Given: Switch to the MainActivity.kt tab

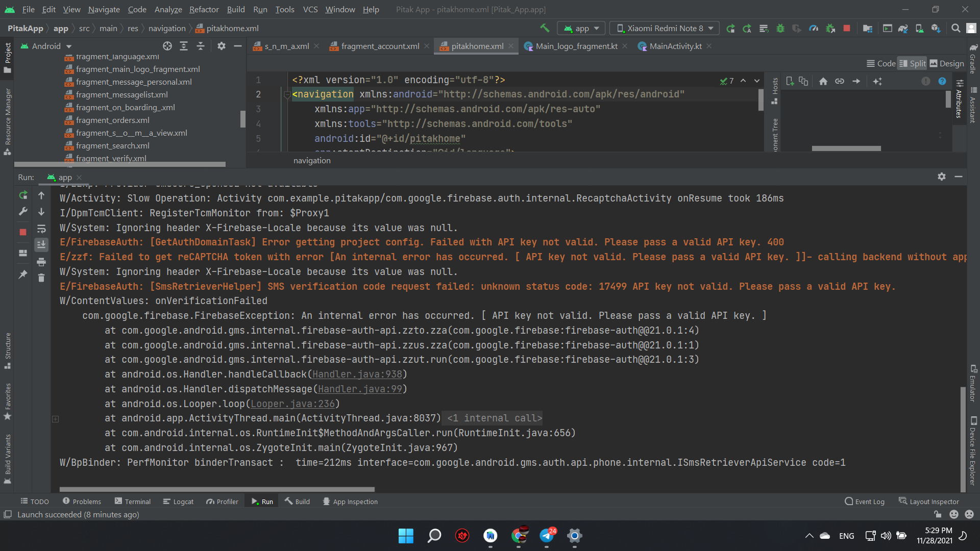Looking at the screenshot, I should (x=675, y=46).
